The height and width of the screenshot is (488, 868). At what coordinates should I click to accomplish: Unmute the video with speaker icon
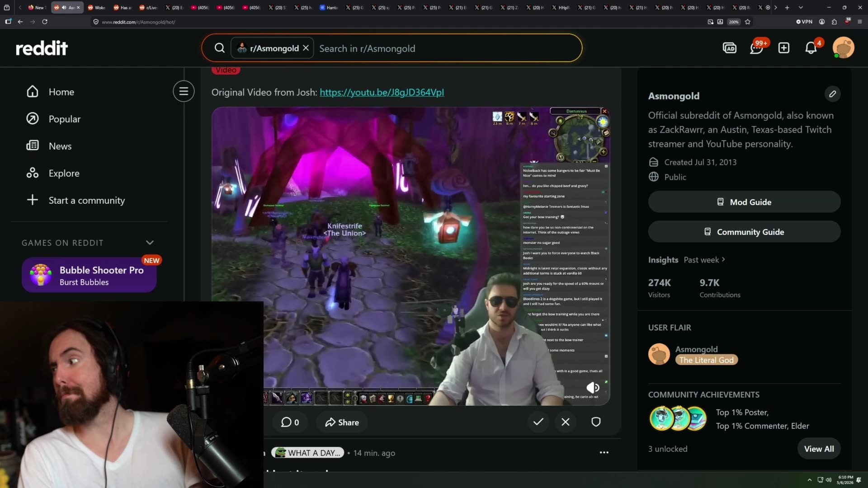click(x=593, y=388)
